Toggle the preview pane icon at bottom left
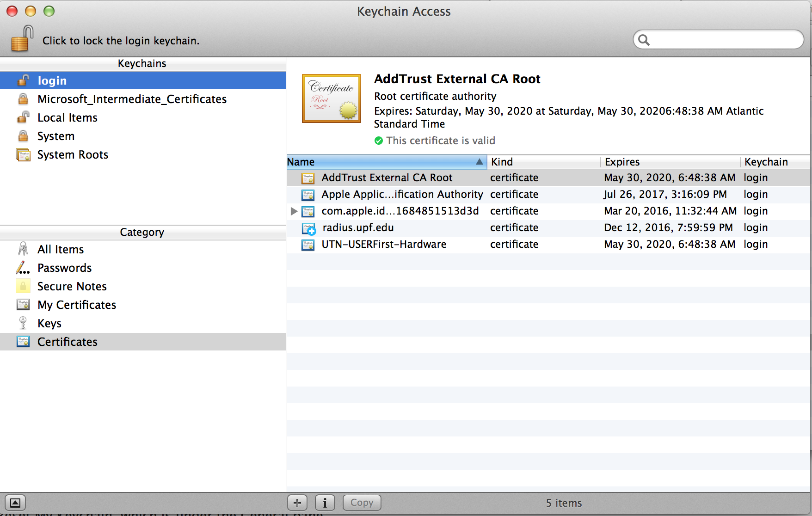The height and width of the screenshot is (516, 812). tap(15, 503)
